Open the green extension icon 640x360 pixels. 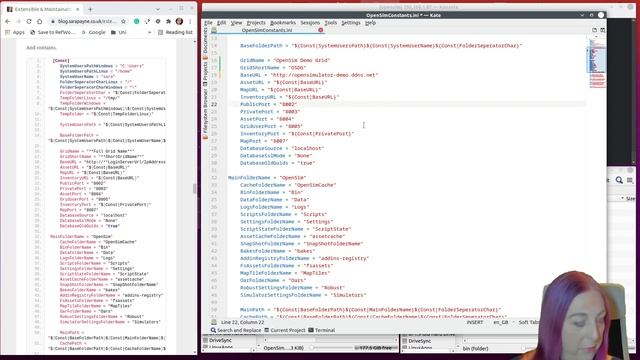click(x=137, y=21)
